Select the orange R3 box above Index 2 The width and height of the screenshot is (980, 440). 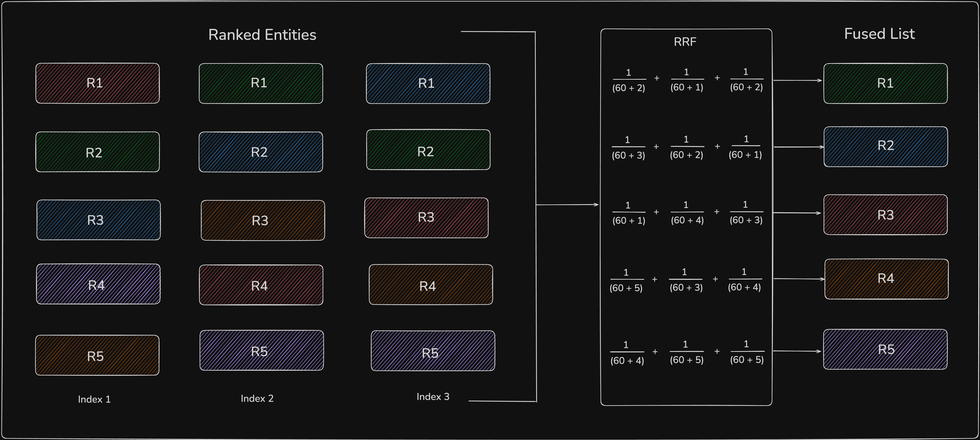tap(263, 220)
